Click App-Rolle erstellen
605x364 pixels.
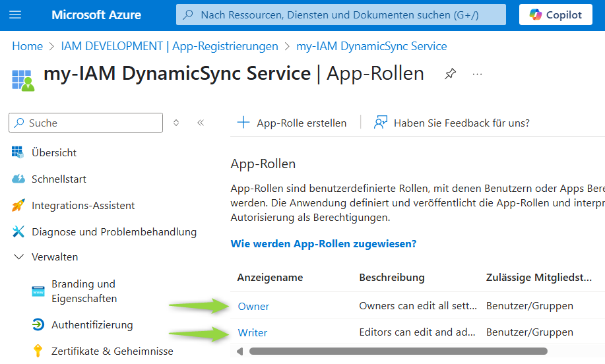[x=302, y=123]
